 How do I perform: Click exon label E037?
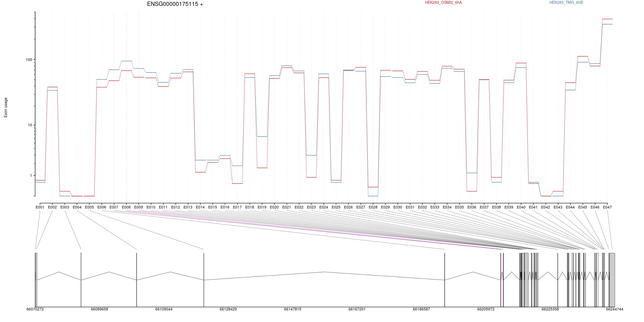pyautogui.click(x=484, y=207)
